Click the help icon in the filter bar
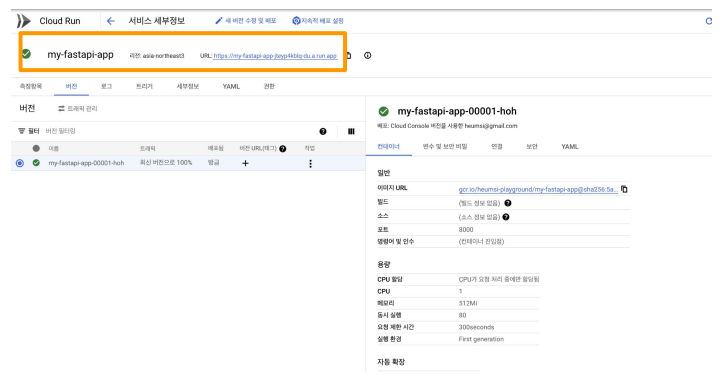This screenshot has width=721, height=376. pyautogui.click(x=323, y=131)
